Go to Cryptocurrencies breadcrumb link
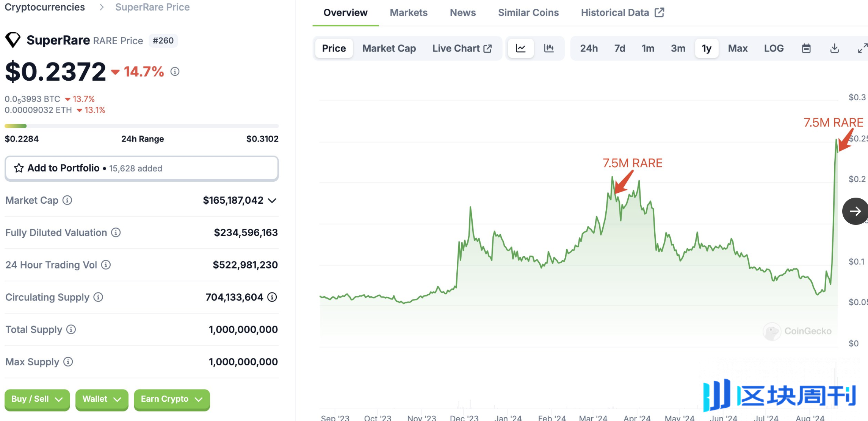The width and height of the screenshot is (868, 421). [45, 7]
